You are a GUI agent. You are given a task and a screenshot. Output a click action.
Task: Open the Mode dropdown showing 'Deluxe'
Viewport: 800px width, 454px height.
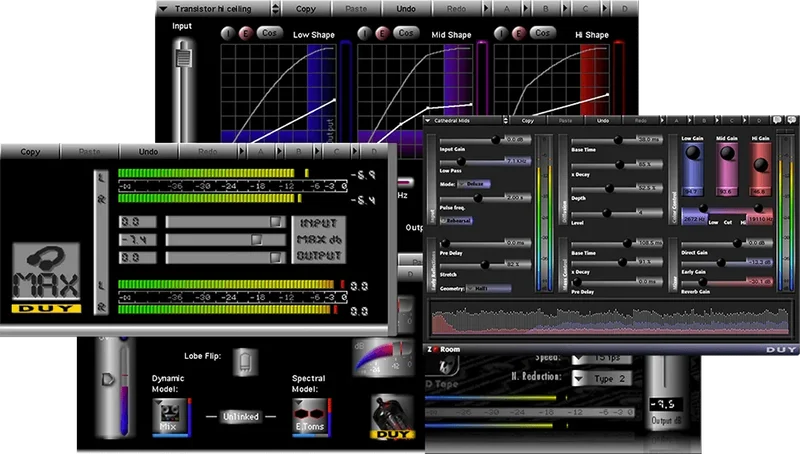[x=474, y=184]
